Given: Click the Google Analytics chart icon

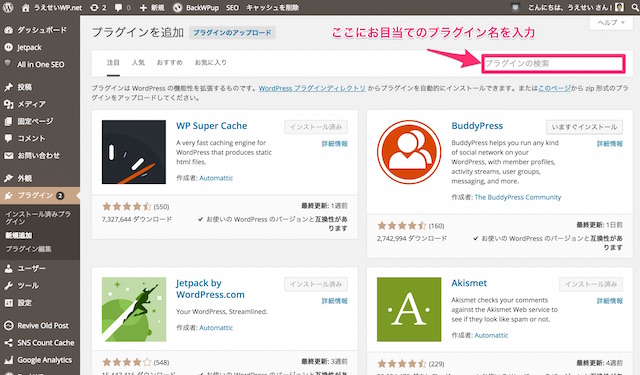Looking at the screenshot, I should point(8,360).
